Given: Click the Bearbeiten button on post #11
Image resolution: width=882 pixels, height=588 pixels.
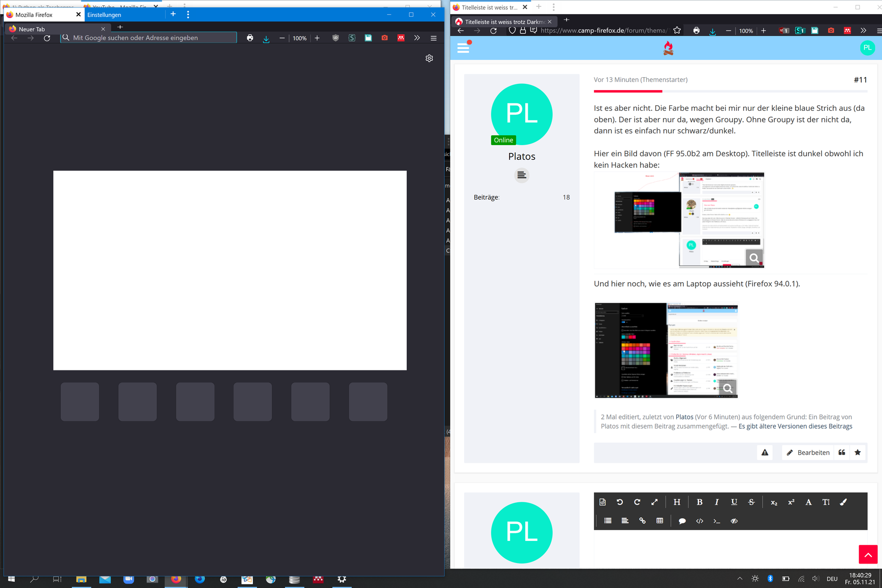Looking at the screenshot, I should coord(808,452).
